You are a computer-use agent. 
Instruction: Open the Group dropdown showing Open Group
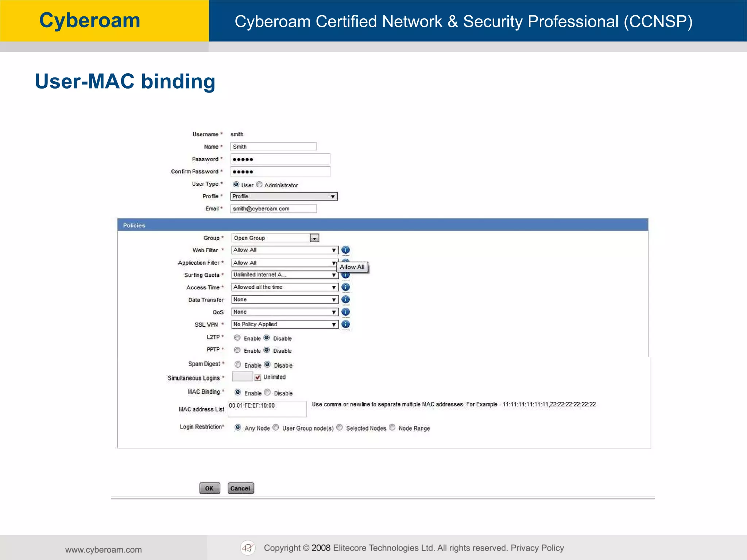314,238
